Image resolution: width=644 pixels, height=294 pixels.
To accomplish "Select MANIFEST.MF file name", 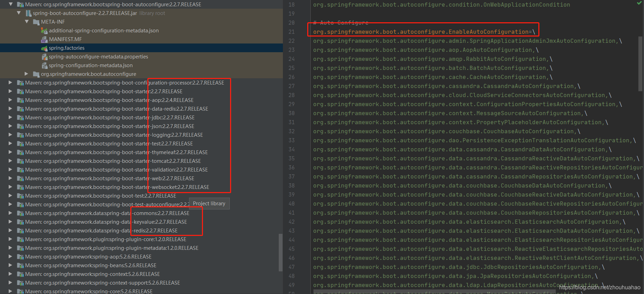I will click(65, 39).
